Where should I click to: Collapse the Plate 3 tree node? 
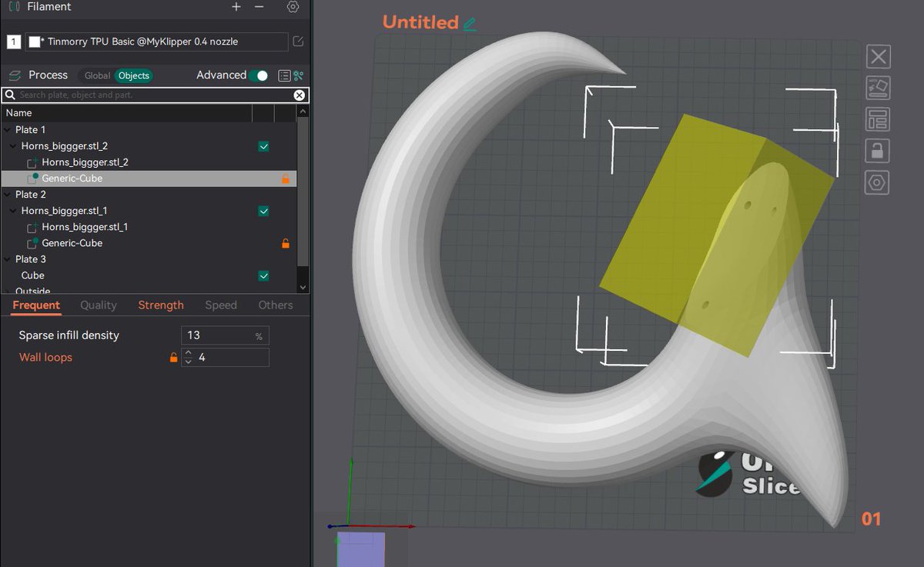coord(7,259)
